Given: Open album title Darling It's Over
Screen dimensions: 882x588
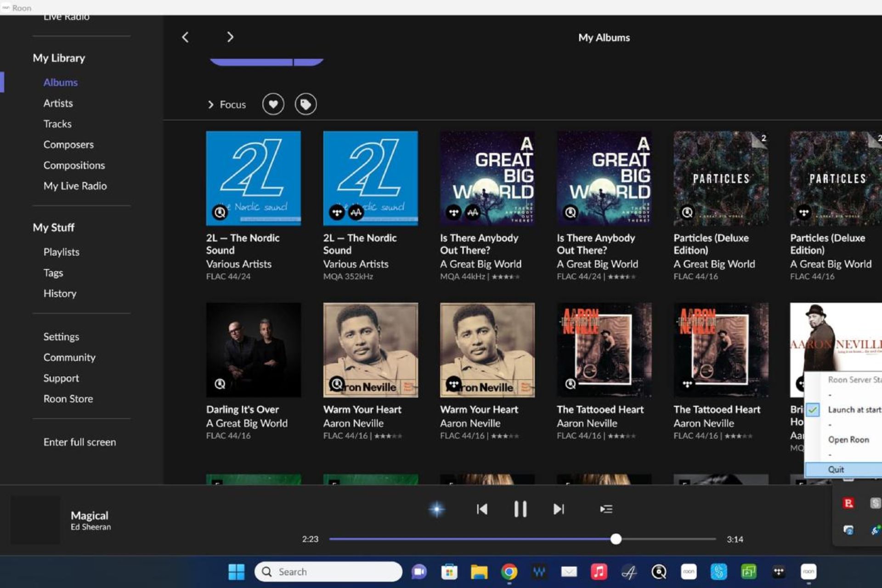Looking at the screenshot, I should (243, 409).
